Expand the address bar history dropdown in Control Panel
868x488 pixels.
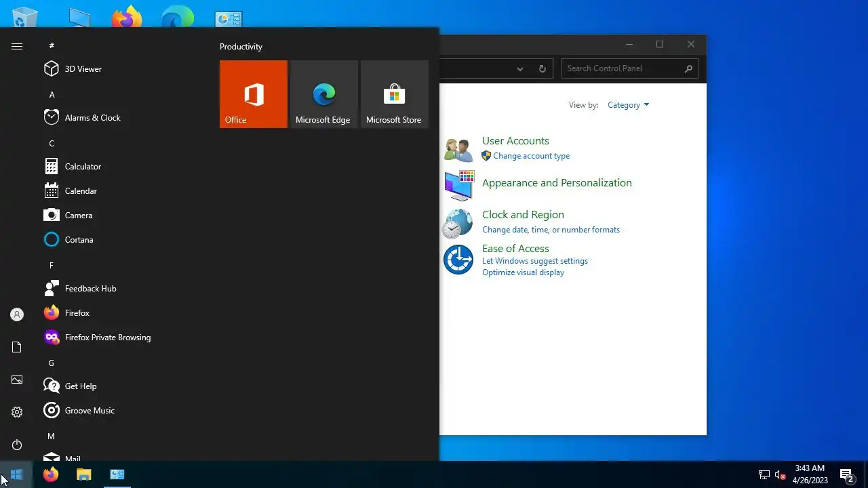point(520,68)
